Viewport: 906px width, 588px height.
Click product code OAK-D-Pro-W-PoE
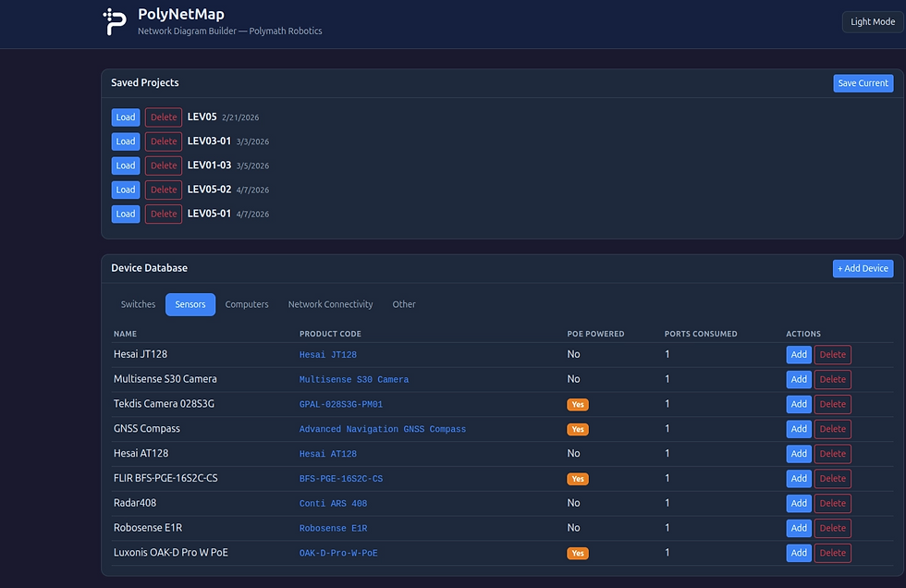338,554
